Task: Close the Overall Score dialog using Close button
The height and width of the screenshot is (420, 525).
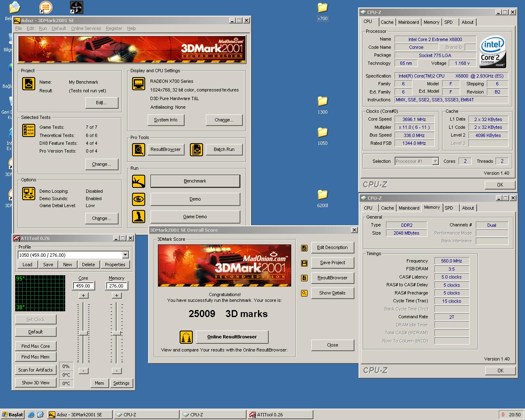Action: point(332,345)
